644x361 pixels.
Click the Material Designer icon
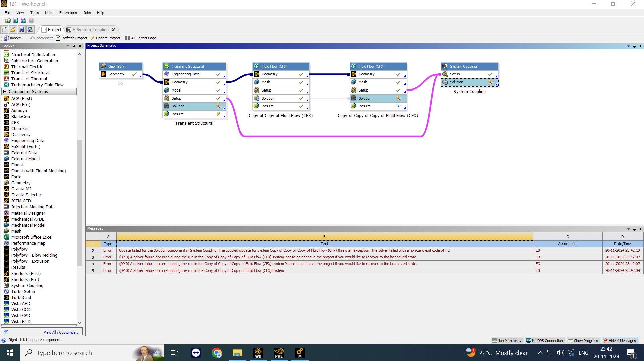pos(6,213)
